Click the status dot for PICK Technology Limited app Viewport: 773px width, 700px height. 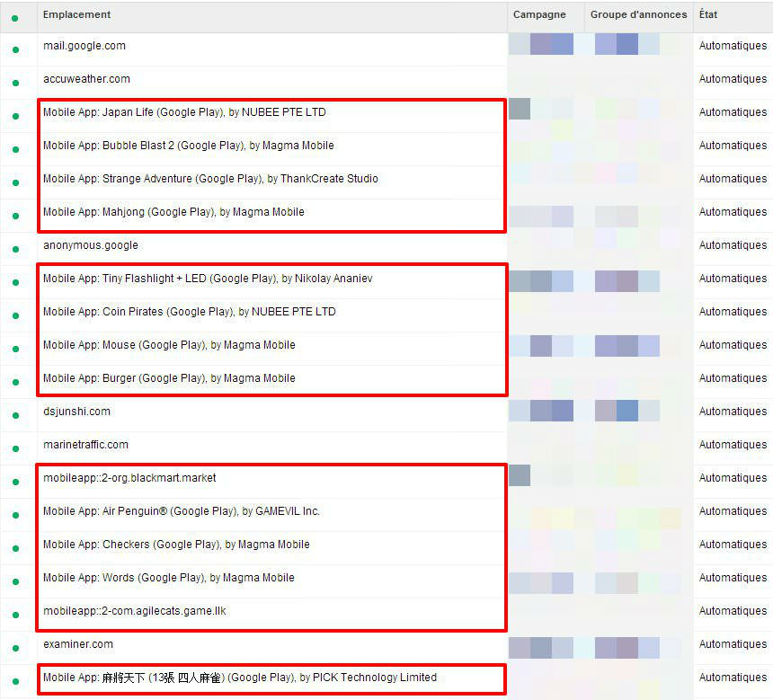(x=15, y=681)
